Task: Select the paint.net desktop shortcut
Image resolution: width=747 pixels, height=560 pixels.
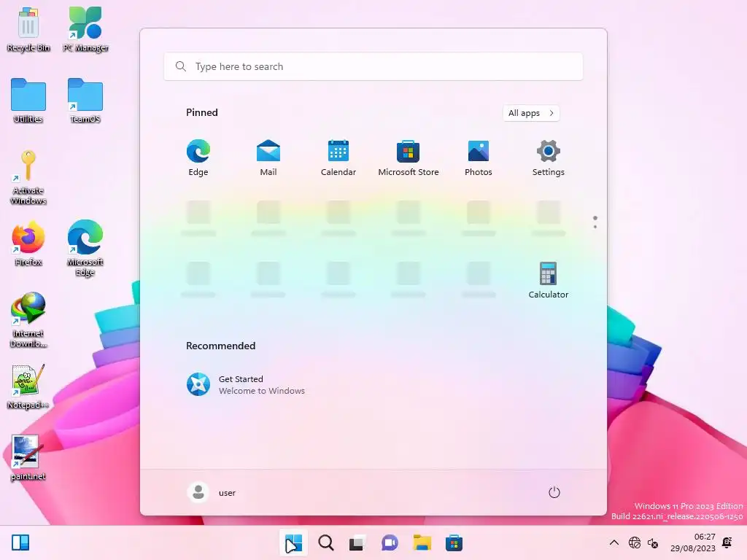Action: click(x=28, y=458)
